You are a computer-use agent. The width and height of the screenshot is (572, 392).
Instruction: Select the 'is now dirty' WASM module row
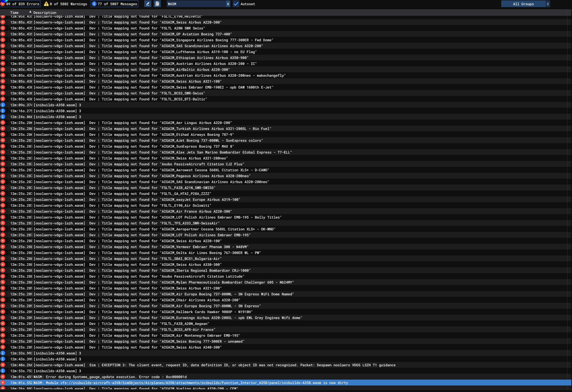click(x=191, y=383)
